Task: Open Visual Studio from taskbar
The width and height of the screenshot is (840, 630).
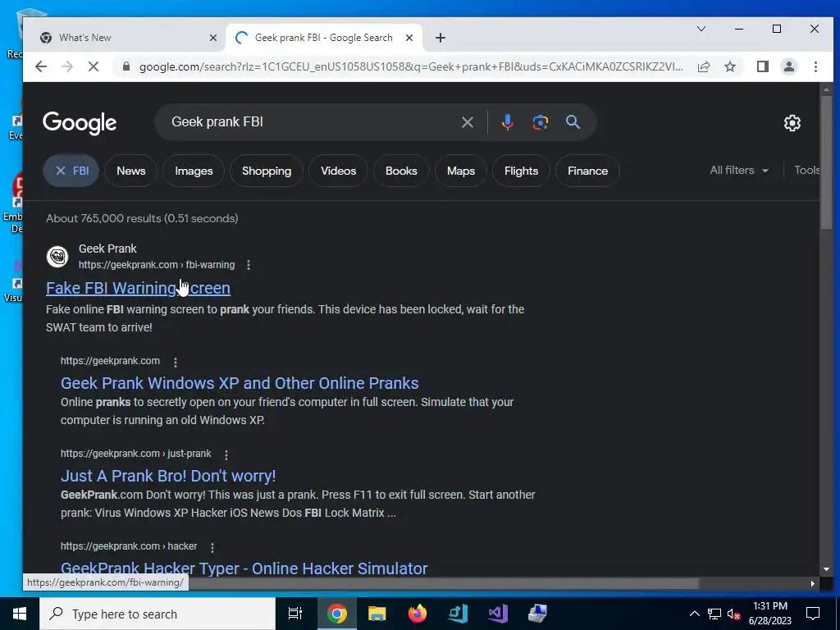Action: point(498,614)
